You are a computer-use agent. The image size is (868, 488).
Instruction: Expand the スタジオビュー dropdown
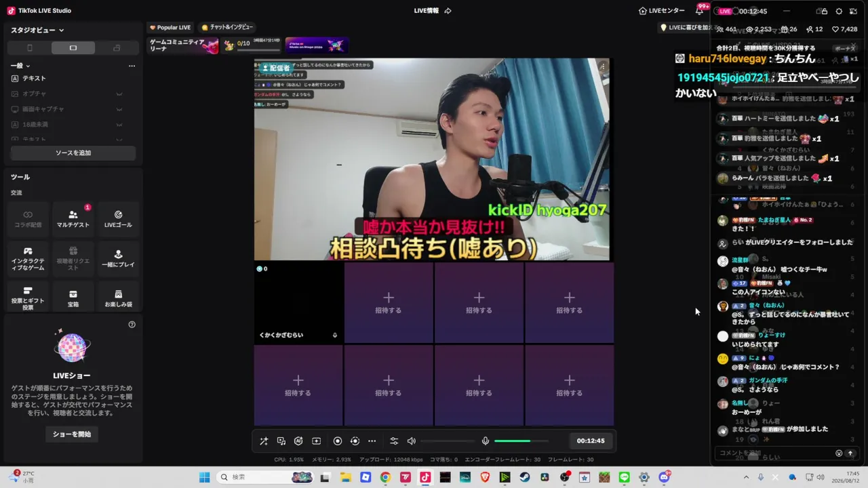pyautogui.click(x=37, y=30)
